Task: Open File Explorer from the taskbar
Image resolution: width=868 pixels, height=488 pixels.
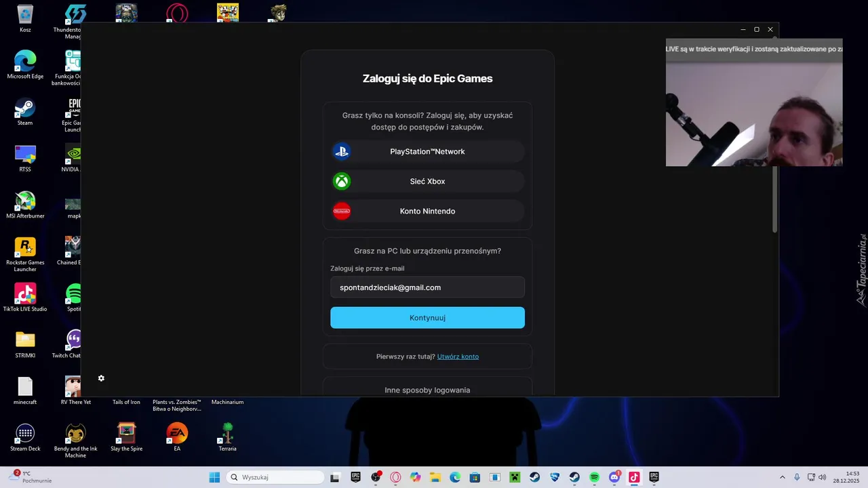Action: [435, 477]
